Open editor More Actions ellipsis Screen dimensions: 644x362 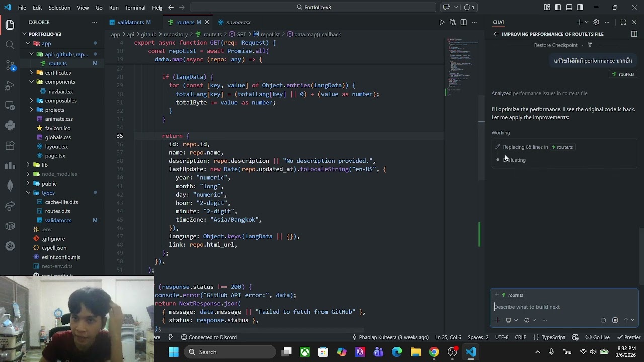tap(474, 22)
